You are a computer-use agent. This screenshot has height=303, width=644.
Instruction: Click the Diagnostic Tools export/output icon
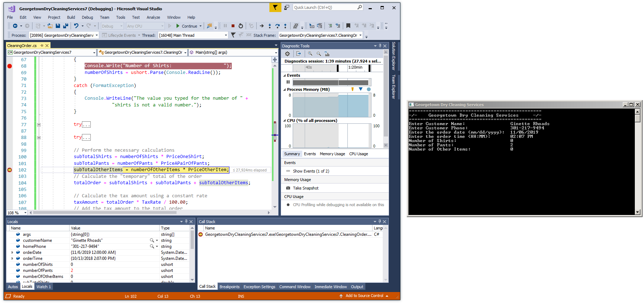(299, 54)
